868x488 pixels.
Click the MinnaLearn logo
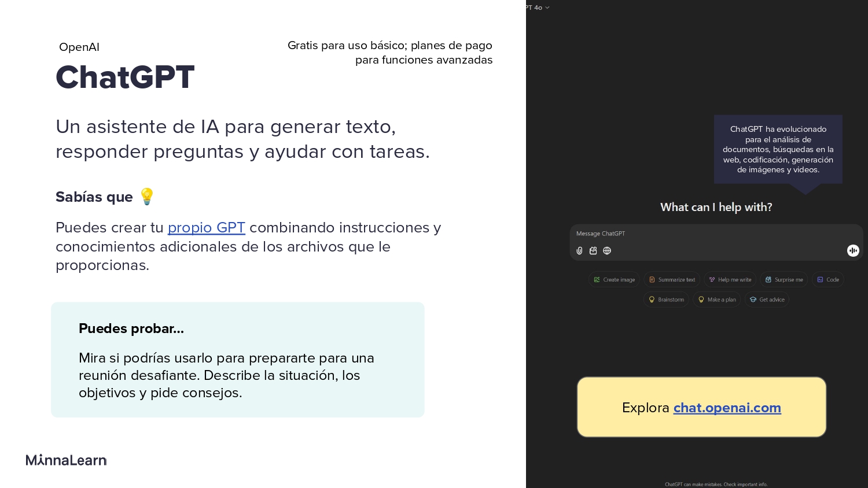pyautogui.click(x=66, y=460)
